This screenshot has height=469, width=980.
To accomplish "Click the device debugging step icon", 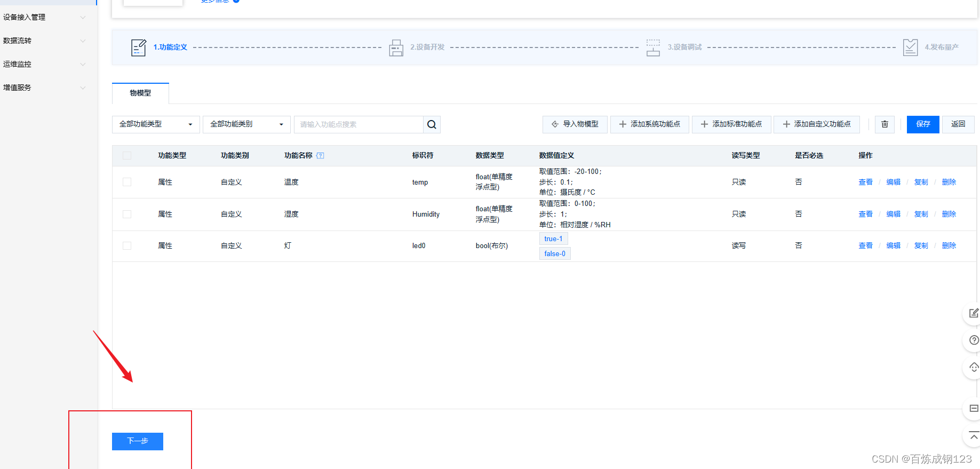I will tap(653, 47).
